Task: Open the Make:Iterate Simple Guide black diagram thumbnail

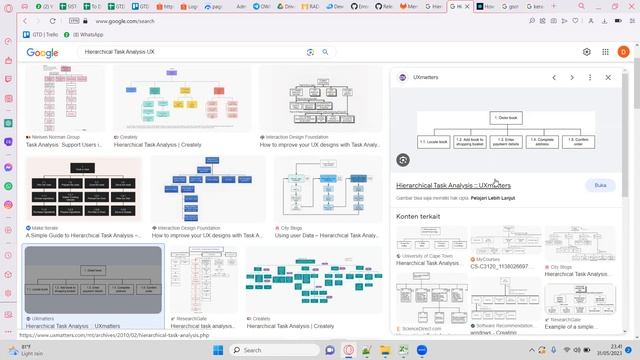Action: click(84, 189)
